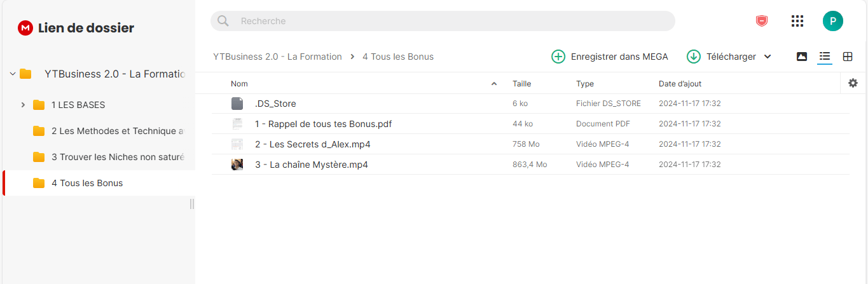Select 2 - Les Secrets d_Alex.mp4

[312, 144]
